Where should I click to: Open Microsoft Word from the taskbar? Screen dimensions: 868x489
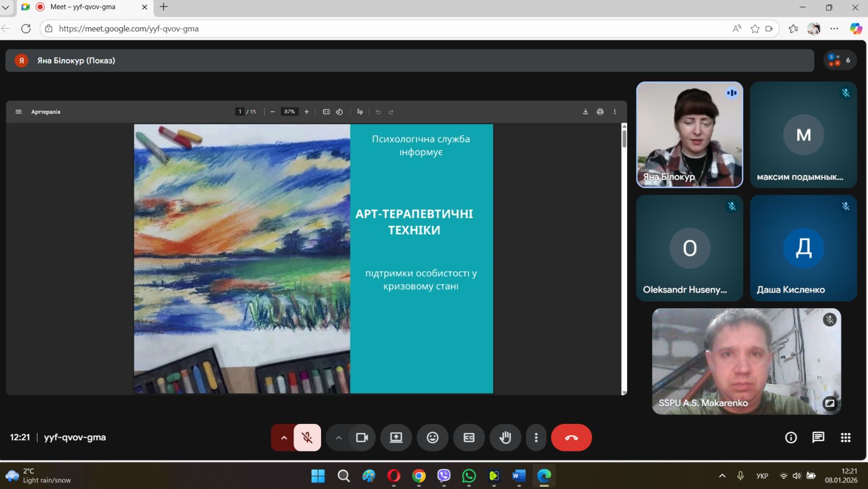click(519, 476)
